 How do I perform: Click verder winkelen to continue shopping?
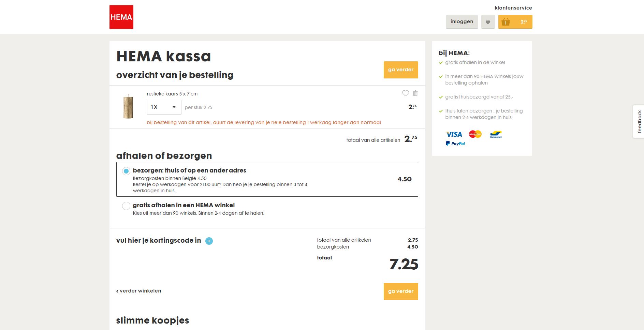coord(138,291)
